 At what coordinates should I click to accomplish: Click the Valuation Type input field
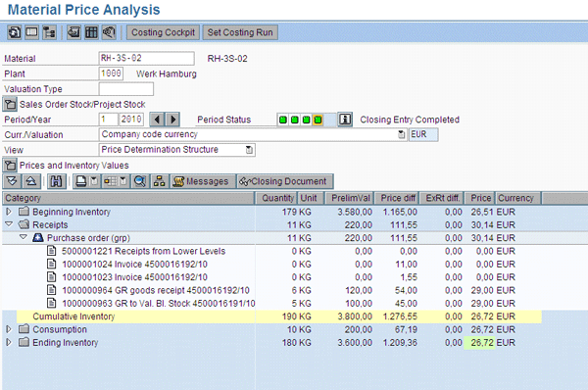(126, 89)
